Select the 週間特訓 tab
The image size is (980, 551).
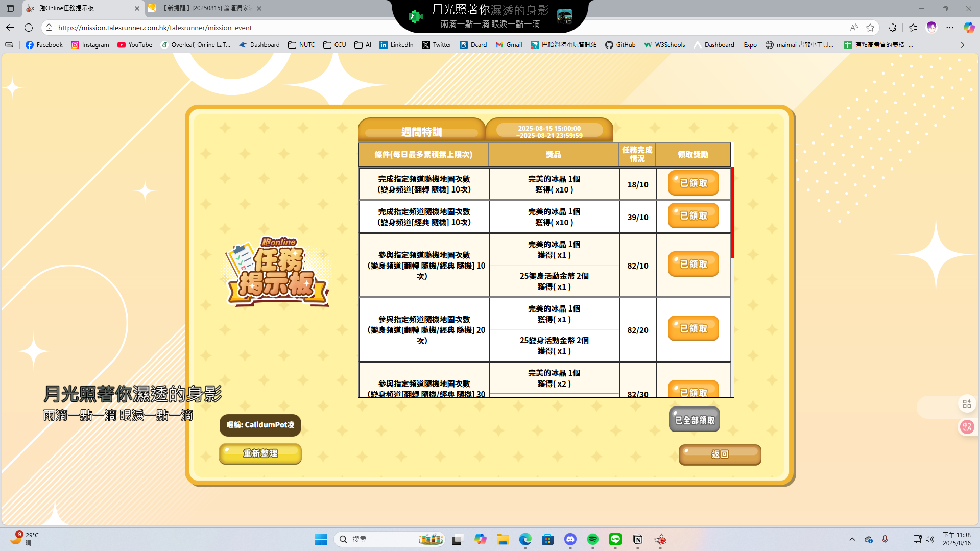point(421,132)
